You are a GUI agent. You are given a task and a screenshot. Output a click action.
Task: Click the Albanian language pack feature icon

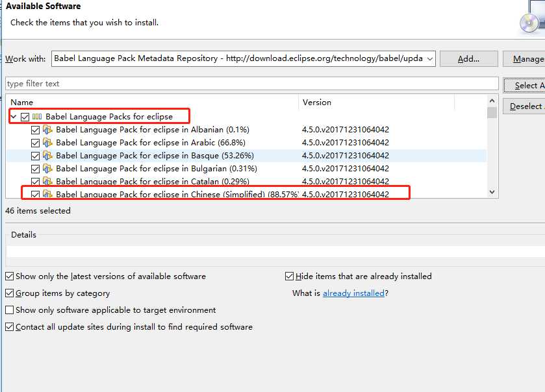click(x=47, y=130)
